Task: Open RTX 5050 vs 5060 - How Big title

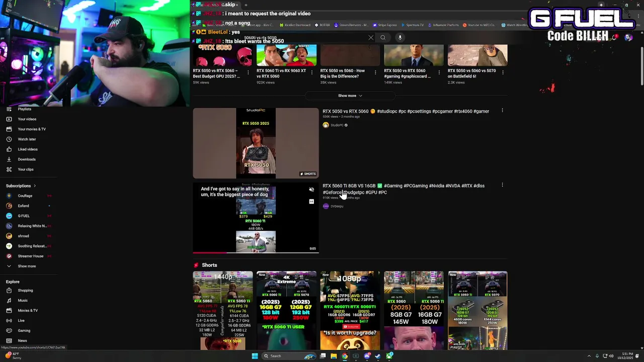Action: [x=343, y=73]
